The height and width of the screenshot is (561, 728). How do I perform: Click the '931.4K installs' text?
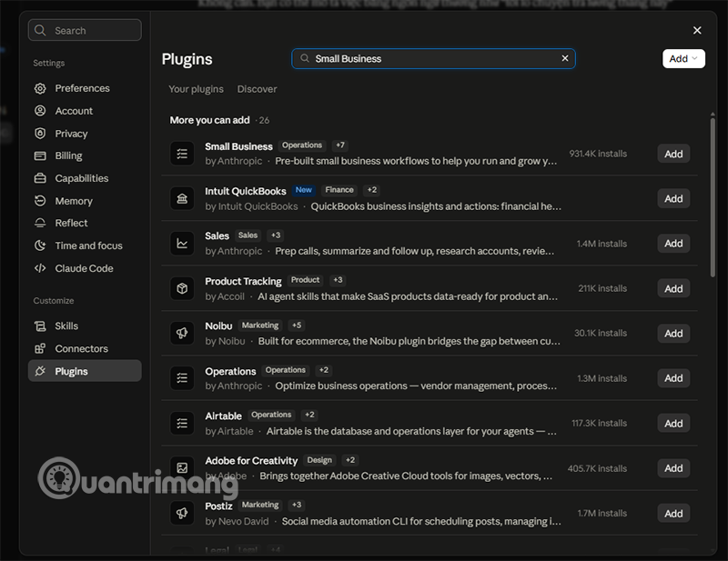click(x=598, y=154)
